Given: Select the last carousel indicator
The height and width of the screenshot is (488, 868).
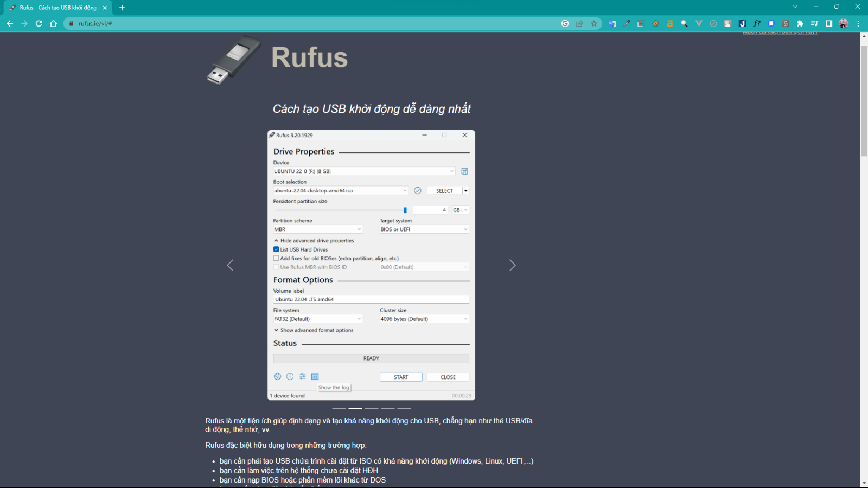Looking at the screenshot, I should click(x=404, y=408).
